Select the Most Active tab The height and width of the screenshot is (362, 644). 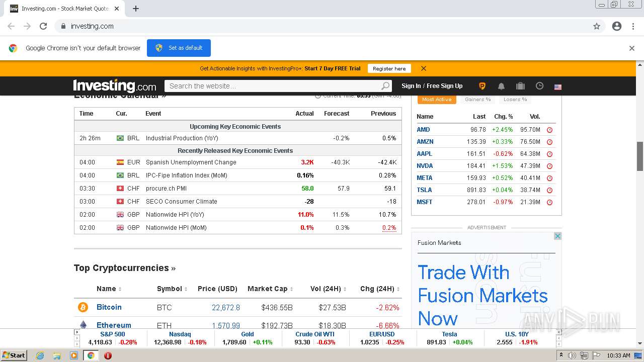[437, 100]
